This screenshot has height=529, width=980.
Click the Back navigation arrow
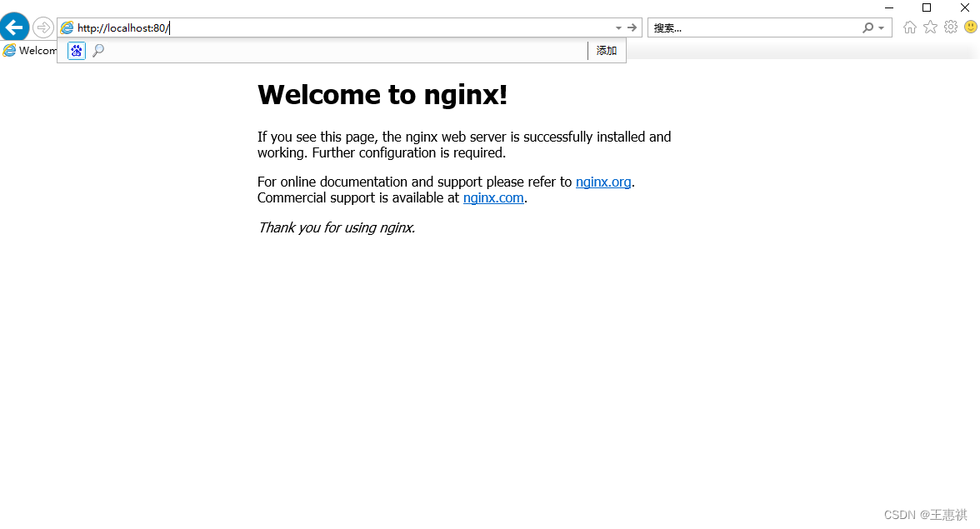pyautogui.click(x=14, y=26)
